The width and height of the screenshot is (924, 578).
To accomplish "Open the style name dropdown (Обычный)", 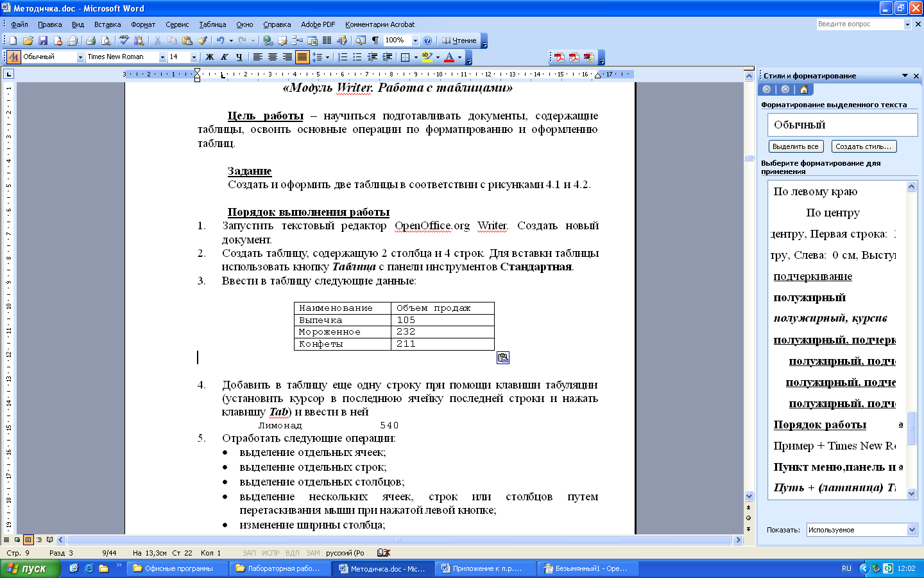I will [81, 57].
